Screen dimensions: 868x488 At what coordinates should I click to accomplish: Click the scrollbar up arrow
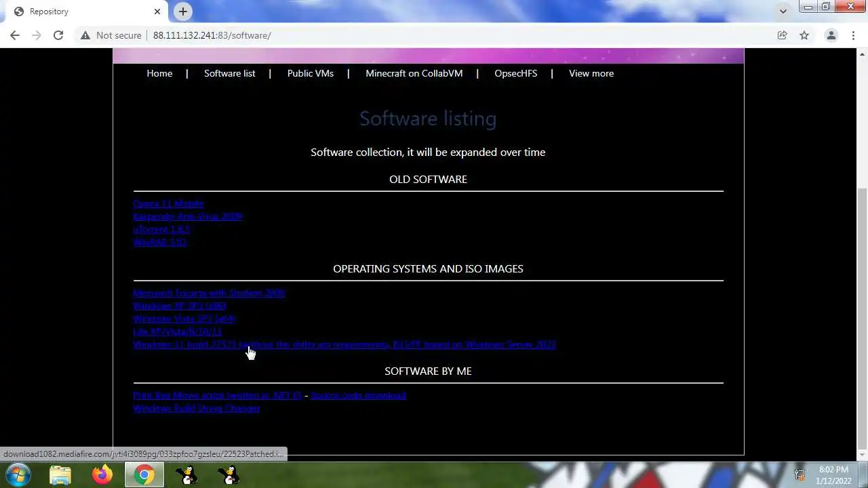(x=863, y=53)
